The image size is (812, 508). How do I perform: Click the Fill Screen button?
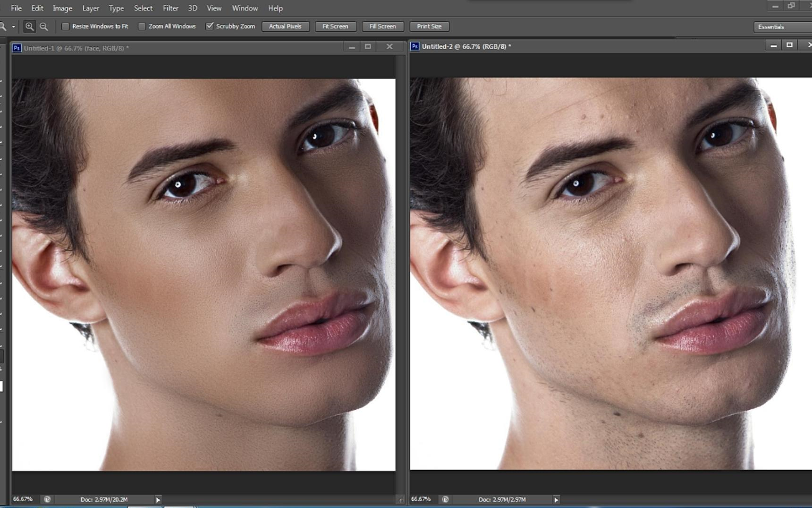pyautogui.click(x=382, y=26)
